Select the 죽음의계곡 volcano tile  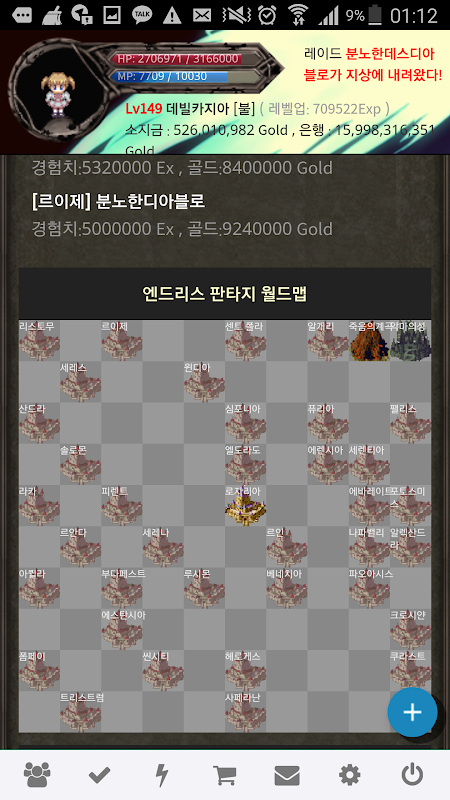coord(369,340)
